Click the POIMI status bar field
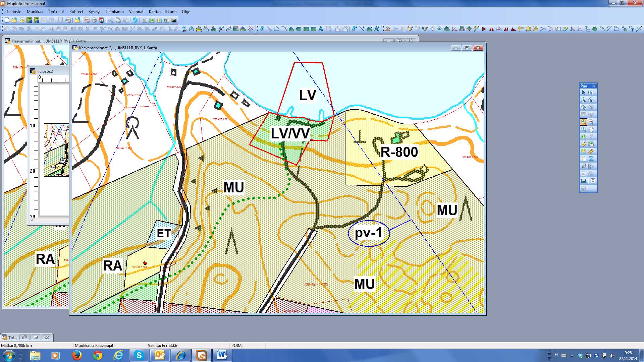 coord(237,345)
